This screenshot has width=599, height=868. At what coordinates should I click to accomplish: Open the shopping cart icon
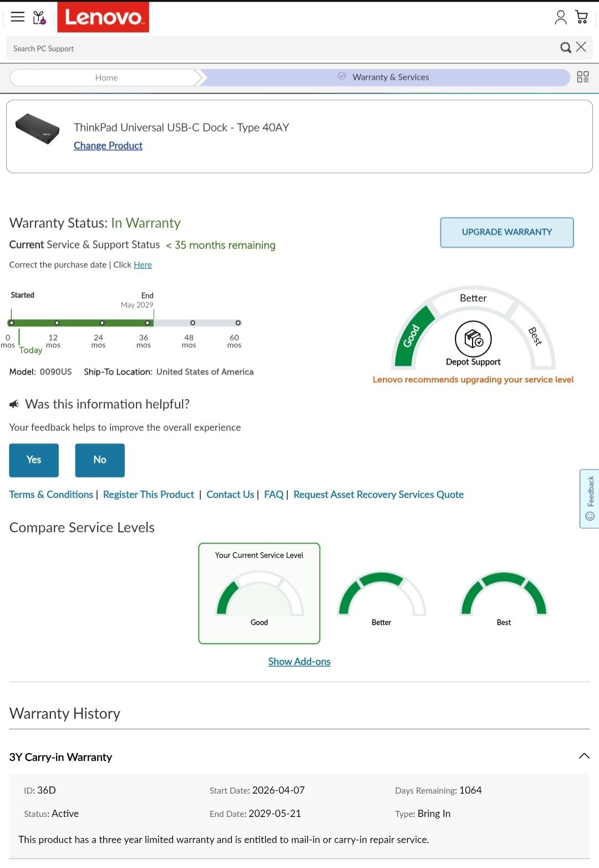(x=581, y=17)
